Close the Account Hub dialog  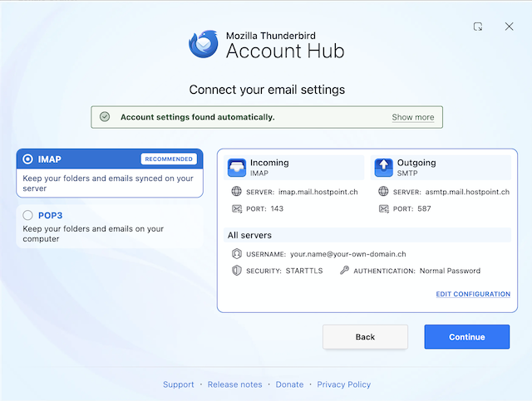click(x=509, y=27)
